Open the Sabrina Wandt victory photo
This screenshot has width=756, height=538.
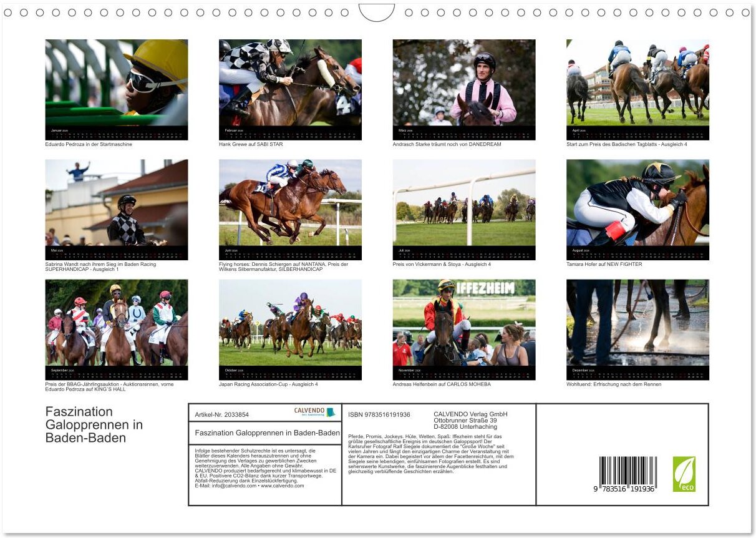(x=117, y=203)
